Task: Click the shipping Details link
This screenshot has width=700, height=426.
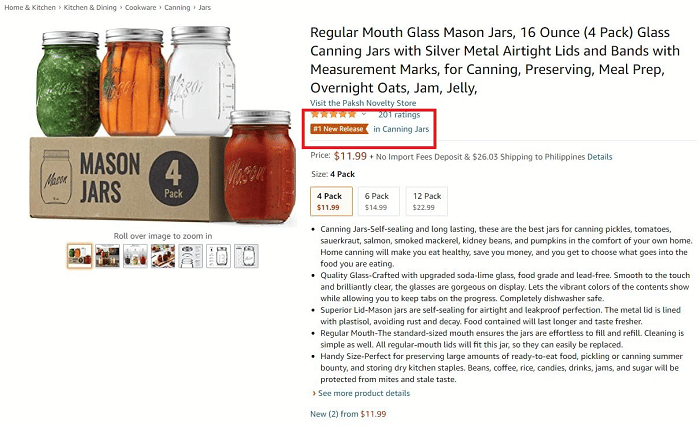Action: (x=600, y=157)
